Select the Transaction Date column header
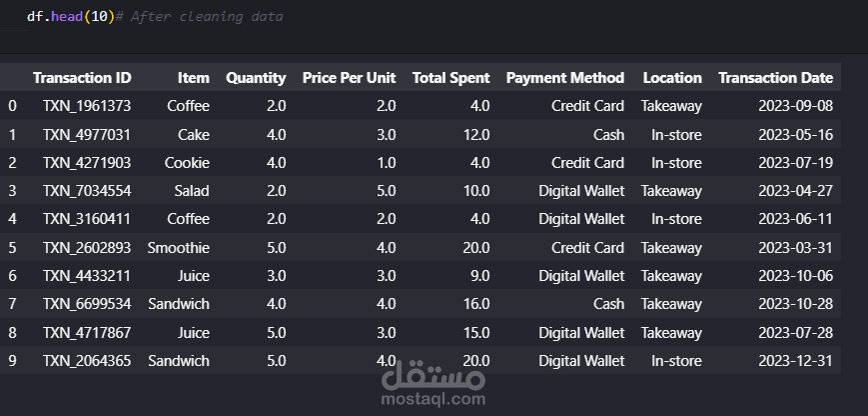This screenshot has height=416, width=868. 775,77
